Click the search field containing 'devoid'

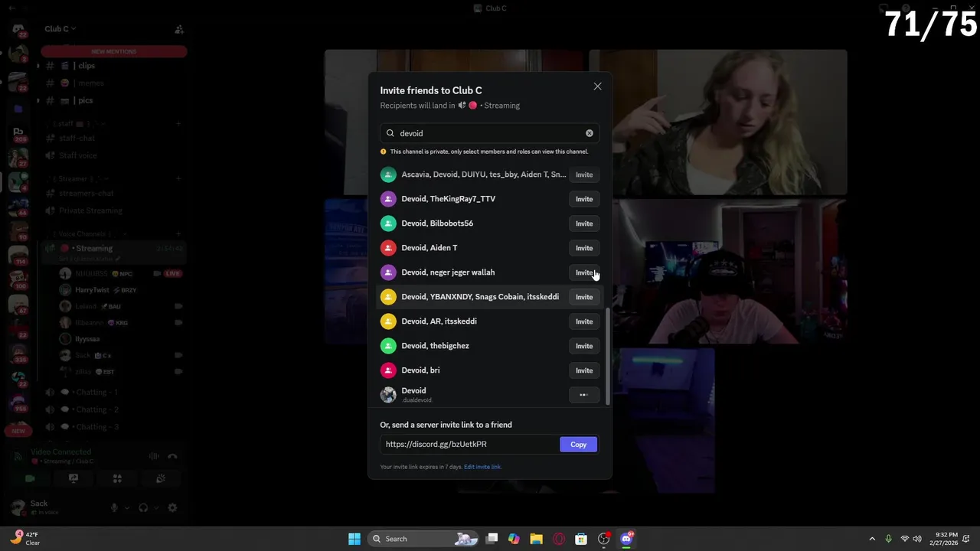[490, 133]
